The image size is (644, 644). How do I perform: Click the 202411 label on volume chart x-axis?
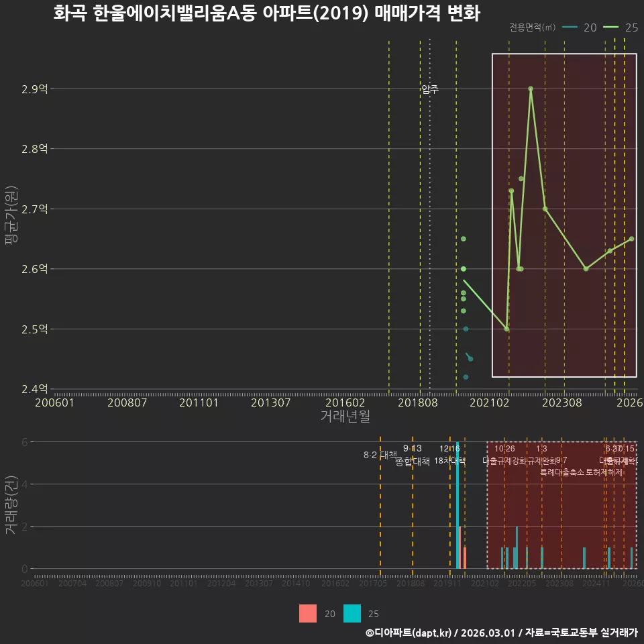click(596, 584)
